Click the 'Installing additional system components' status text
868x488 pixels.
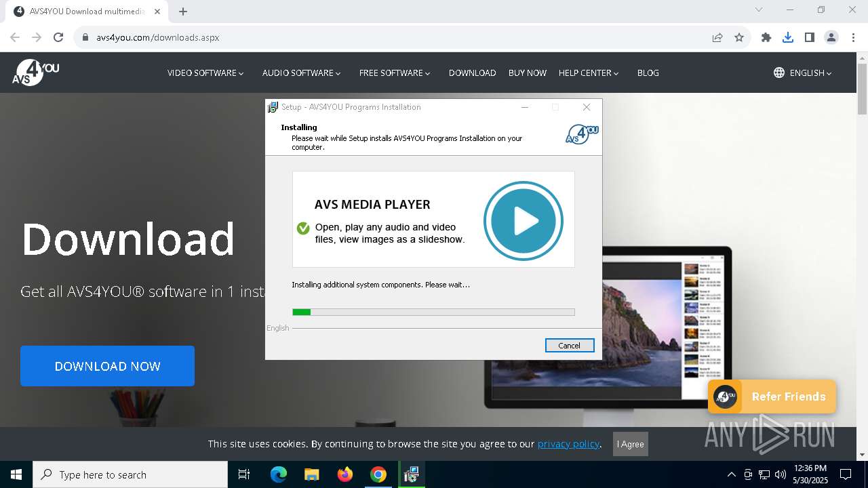point(380,285)
